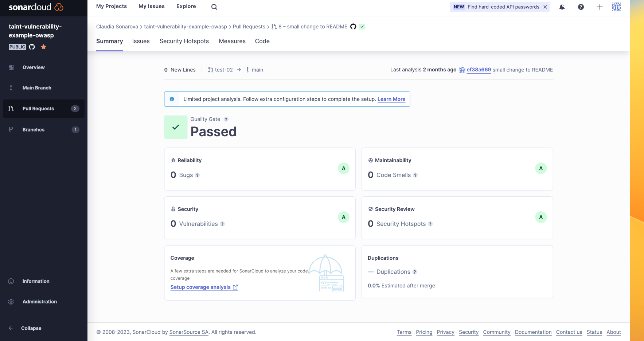The image size is (644, 341).
Task: Open Community in the footer
Action: click(497, 332)
